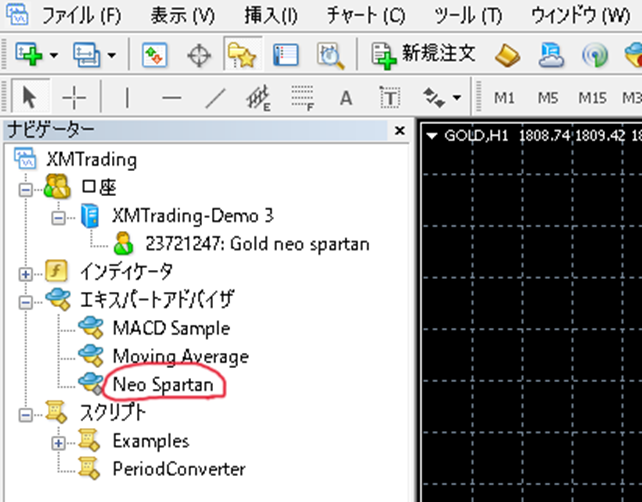
Task: Select エキスパートアドバイザ in Navigator tree
Action: [157, 299]
